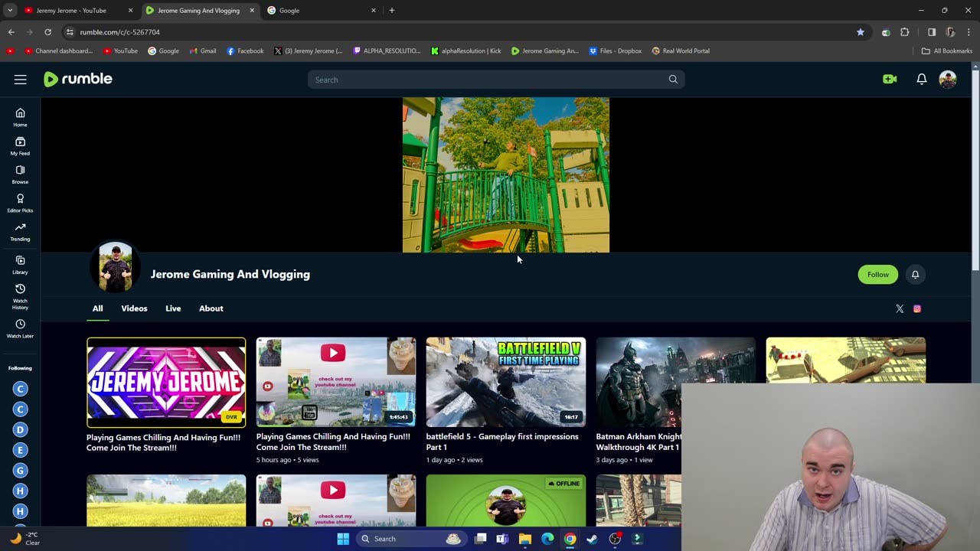Click the taskbar Search box

411,539
